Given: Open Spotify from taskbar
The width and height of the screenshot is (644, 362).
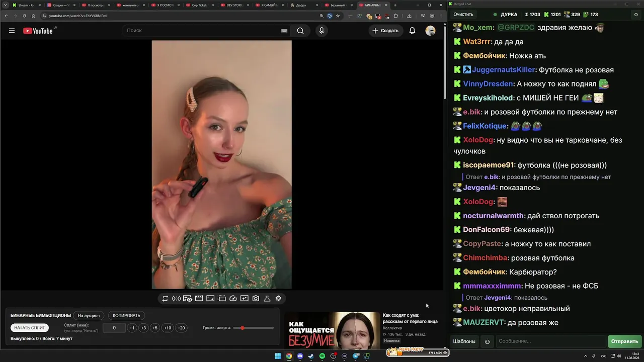Looking at the screenshot, I should [322, 356].
